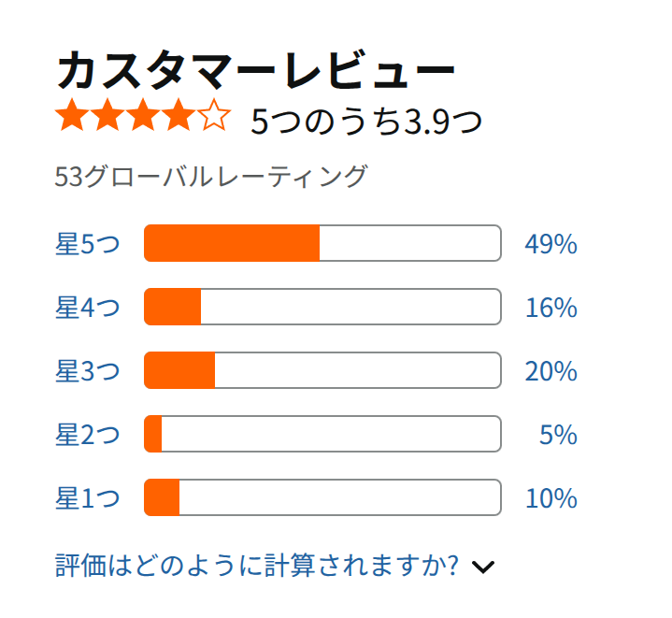This screenshot has width=672, height=618.
Task: Click the 2-star histogram bar
Action: [322, 433]
